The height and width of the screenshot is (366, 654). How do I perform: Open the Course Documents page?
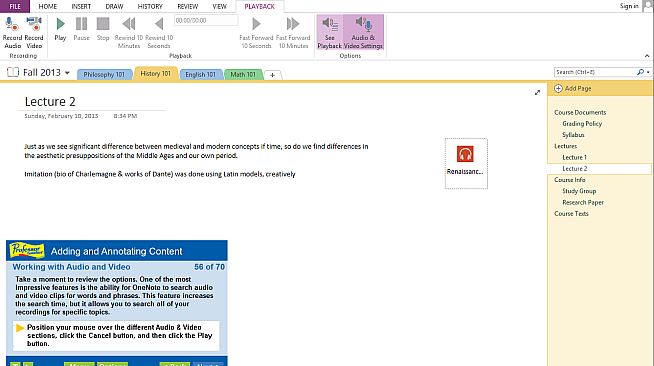[x=580, y=113]
